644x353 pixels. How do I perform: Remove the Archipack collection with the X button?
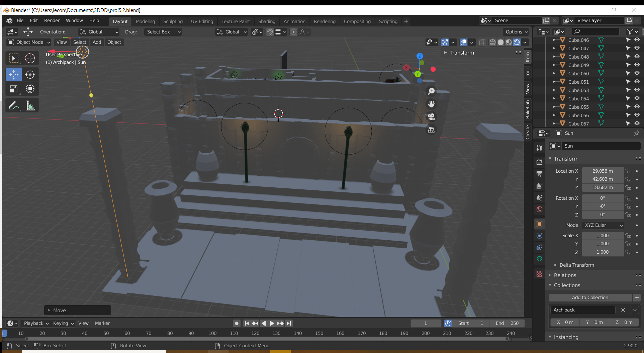tap(623, 310)
